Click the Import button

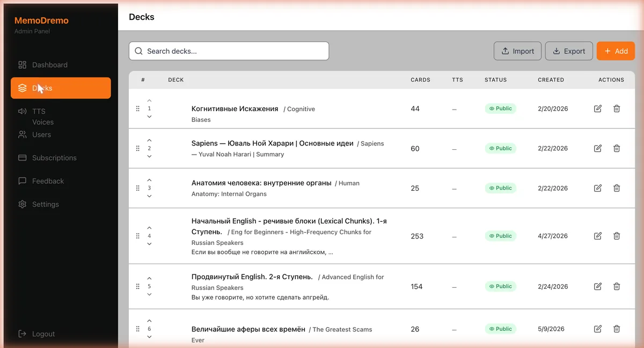pos(518,51)
